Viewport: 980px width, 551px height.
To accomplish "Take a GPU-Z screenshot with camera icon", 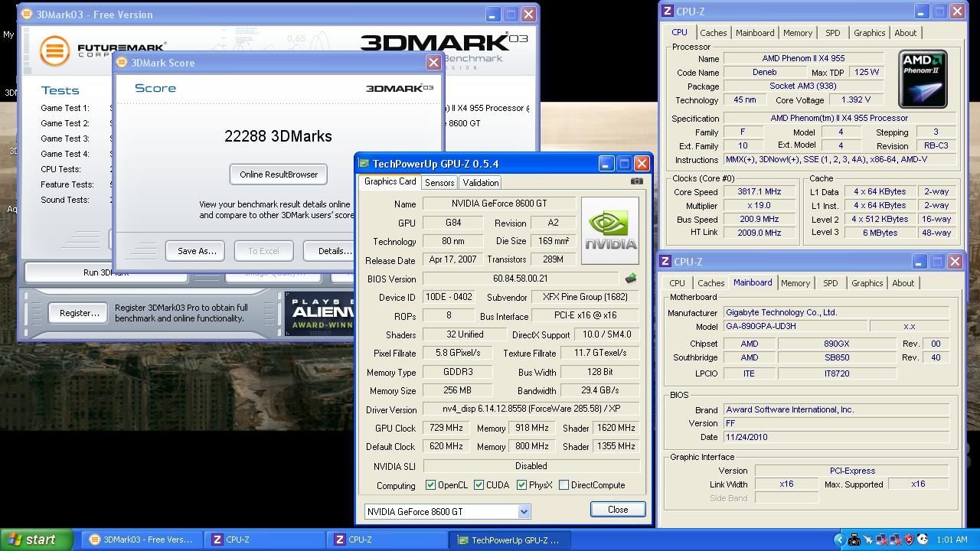I will coord(637,181).
